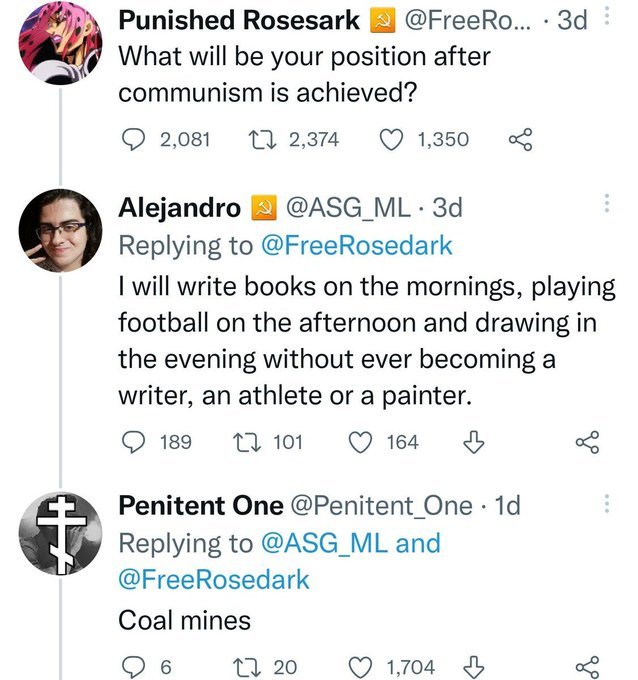Open more options on Penitent One's tweet

(x=607, y=503)
